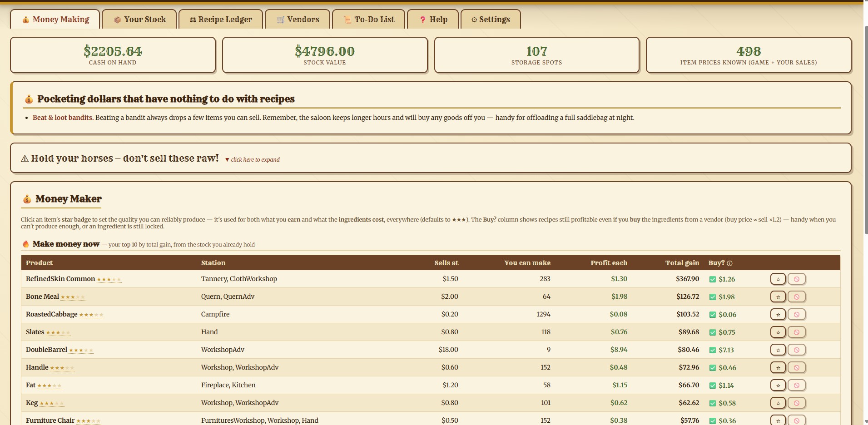Favorite the Handle recipe with its star
This screenshot has width=868, height=425.
tap(778, 367)
